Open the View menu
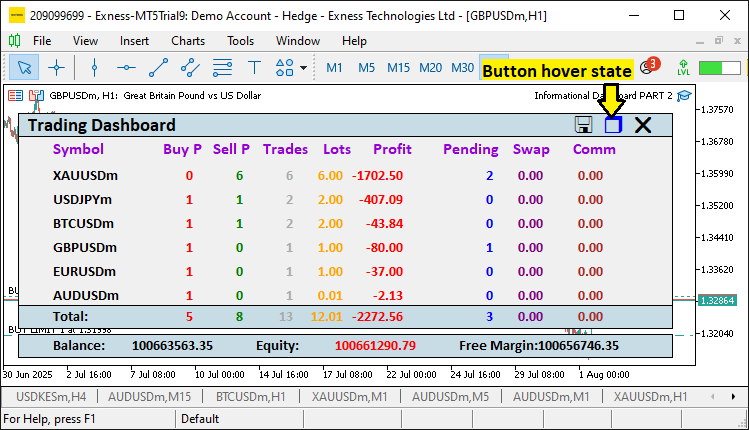This screenshot has width=749, height=430. tap(85, 41)
